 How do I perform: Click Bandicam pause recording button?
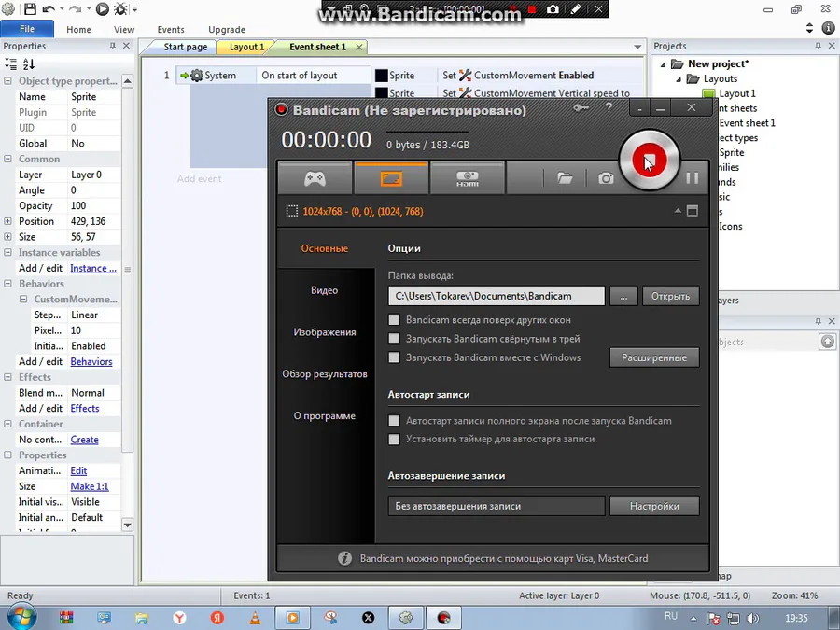click(x=693, y=178)
